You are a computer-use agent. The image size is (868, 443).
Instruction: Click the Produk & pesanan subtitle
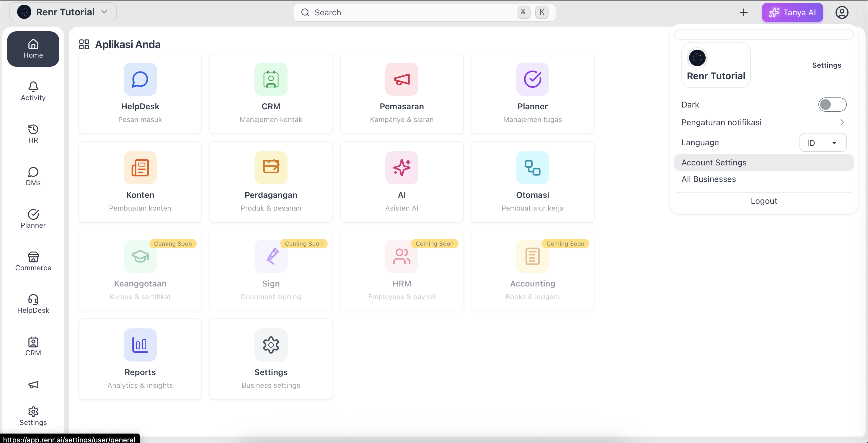pos(270,208)
